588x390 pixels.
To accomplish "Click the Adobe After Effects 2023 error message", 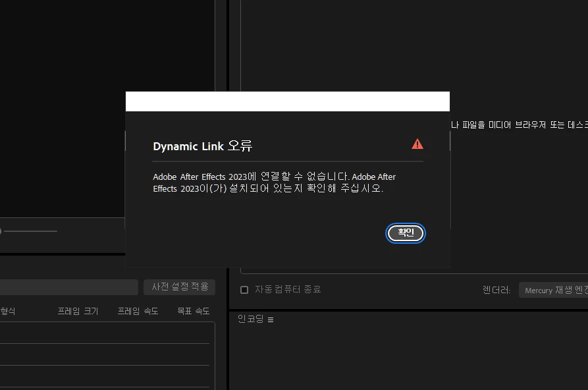I will coord(274,182).
